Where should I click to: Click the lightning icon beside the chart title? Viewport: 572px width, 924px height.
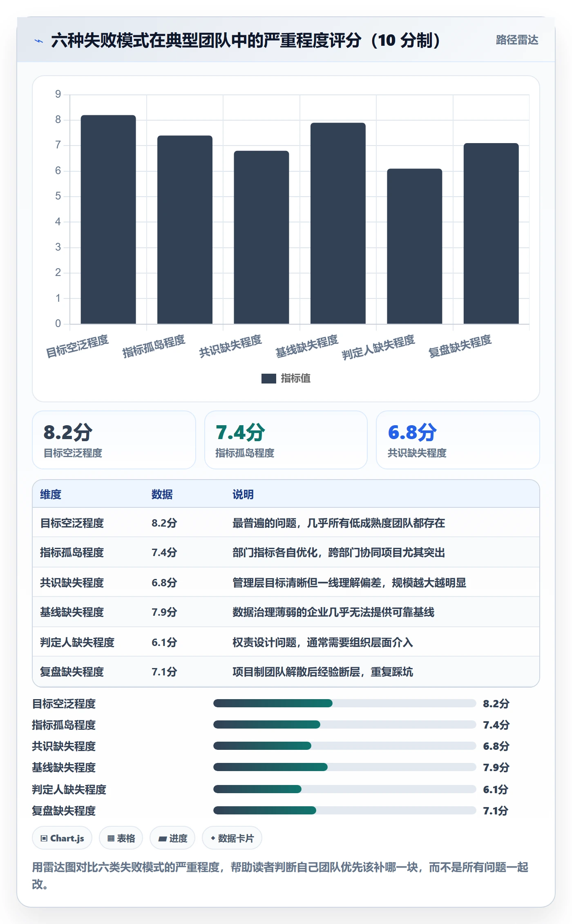coord(39,41)
